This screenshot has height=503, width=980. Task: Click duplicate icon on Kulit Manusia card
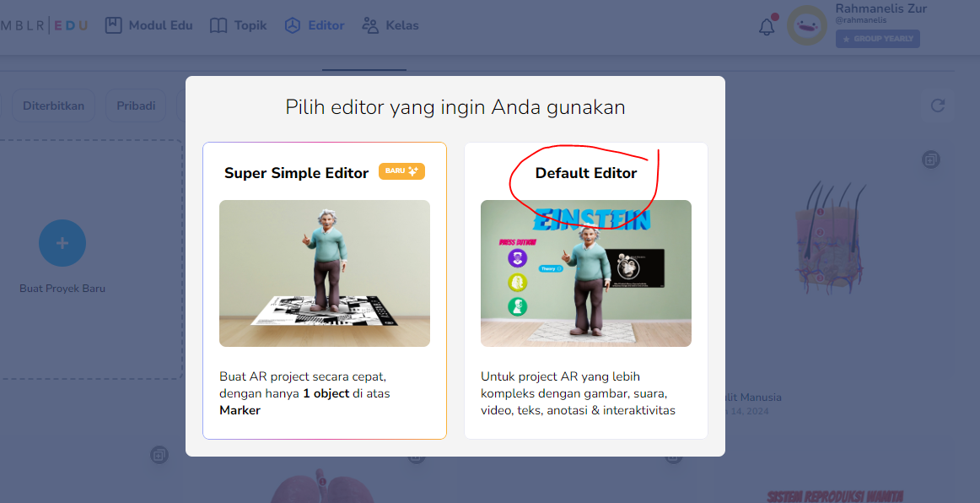click(x=931, y=160)
